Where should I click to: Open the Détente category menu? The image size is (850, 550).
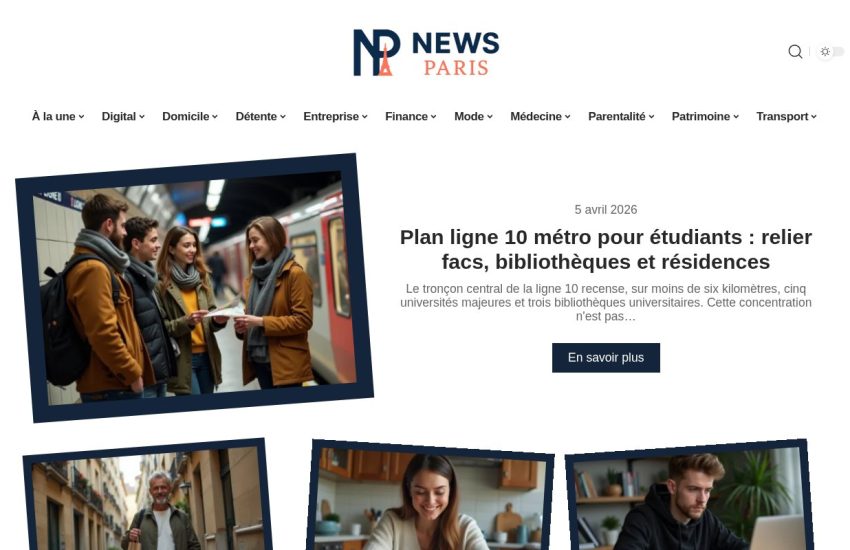coord(260,117)
